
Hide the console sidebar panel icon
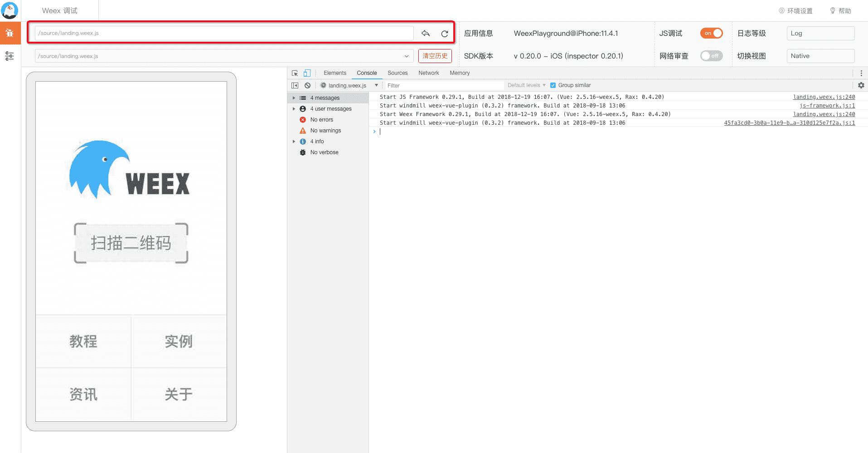pyautogui.click(x=295, y=85)
